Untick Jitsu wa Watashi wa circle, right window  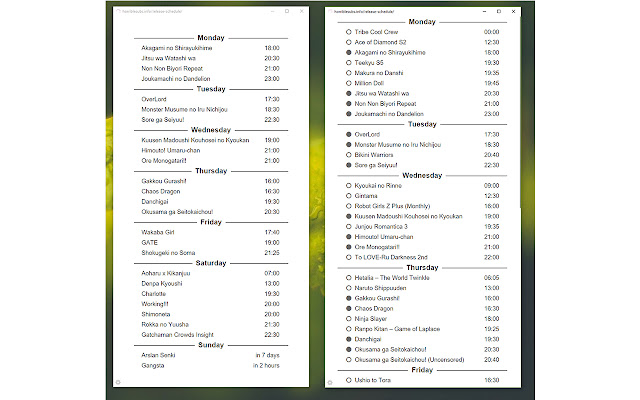tap(349, 93)
